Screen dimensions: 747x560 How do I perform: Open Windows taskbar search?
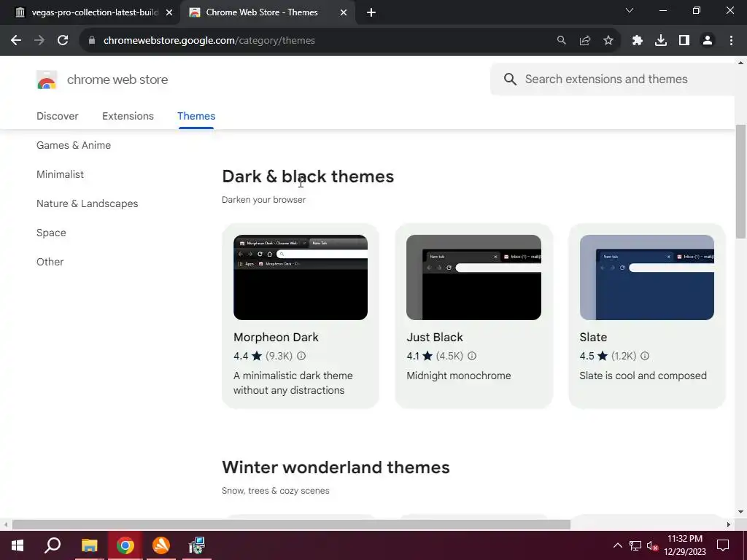53,545
